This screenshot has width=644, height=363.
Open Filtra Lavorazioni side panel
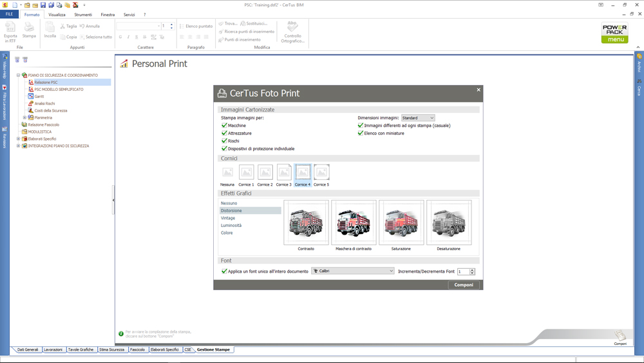pos(5,103)
